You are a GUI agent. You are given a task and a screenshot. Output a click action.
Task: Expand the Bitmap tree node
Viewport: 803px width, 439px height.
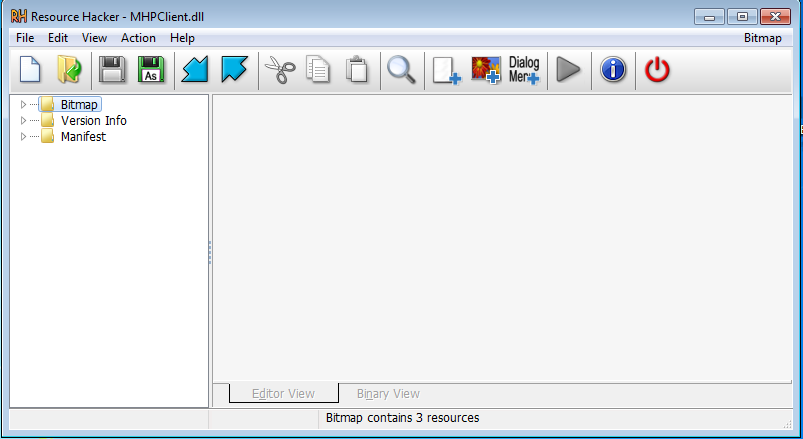pos(23,104)
